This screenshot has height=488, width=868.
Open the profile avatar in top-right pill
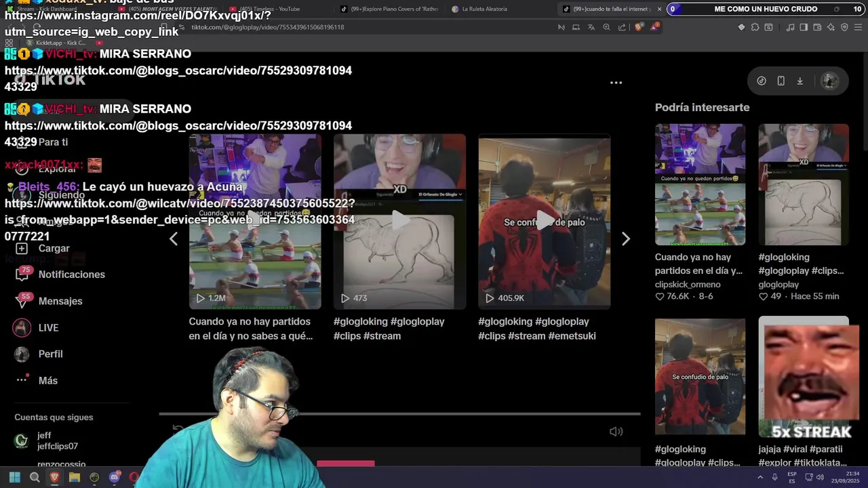(829, 81)
